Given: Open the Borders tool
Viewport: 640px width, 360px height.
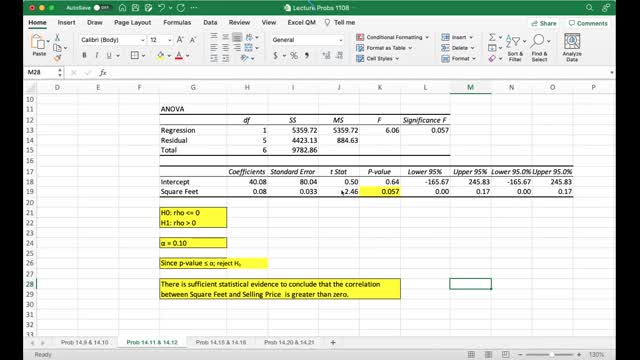Looking at the screenshot, I should click(x=135, y=55).
